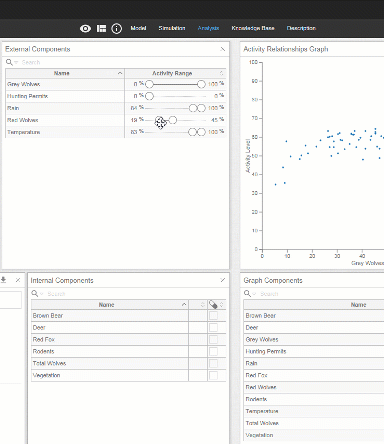Image resolution: width=384 pixels, height=444 pixels.
Task: Check the Brown Bear checkbox
Action: [213, 316]
